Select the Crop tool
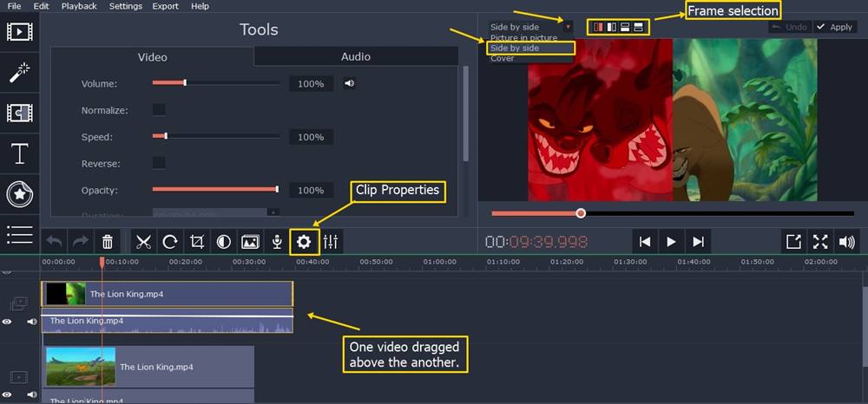Screen dimensions: 868x404 coord(196,242)
